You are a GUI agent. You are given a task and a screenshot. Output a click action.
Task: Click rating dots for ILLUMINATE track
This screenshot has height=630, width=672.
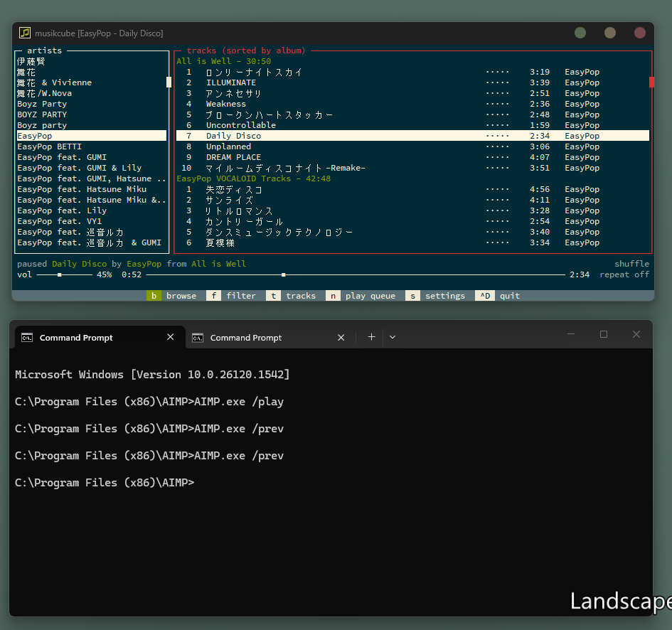pos(498,82)
